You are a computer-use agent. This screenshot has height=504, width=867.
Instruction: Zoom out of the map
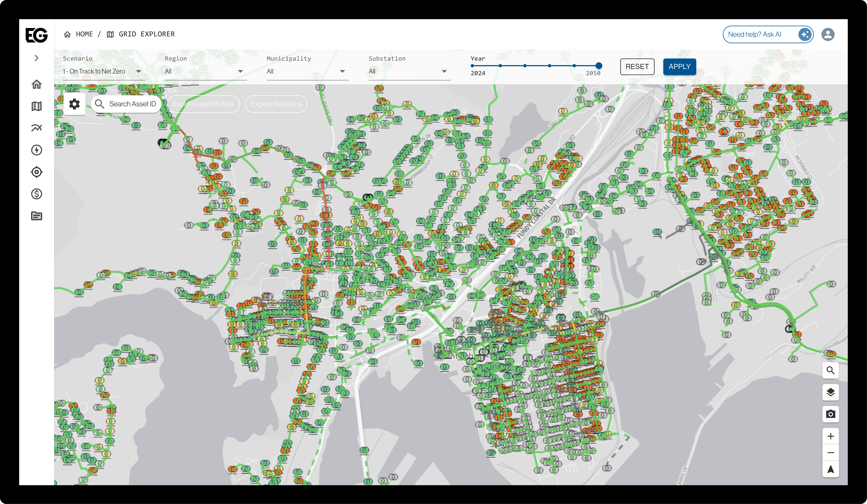tap(830, 453)
